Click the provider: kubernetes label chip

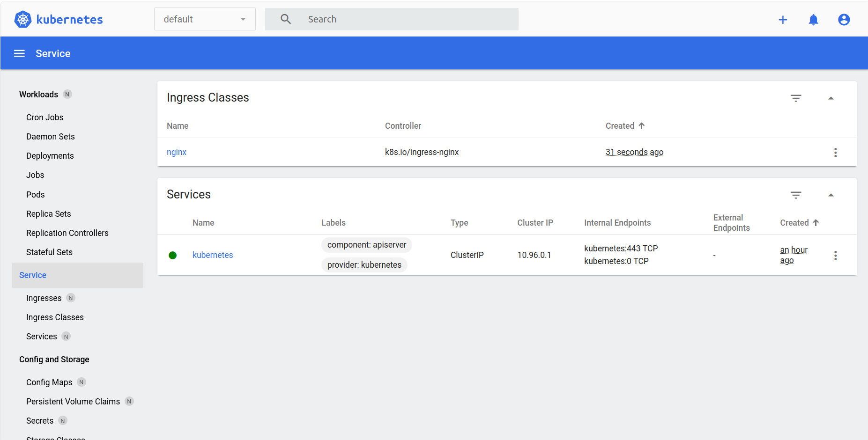[364, 265]
